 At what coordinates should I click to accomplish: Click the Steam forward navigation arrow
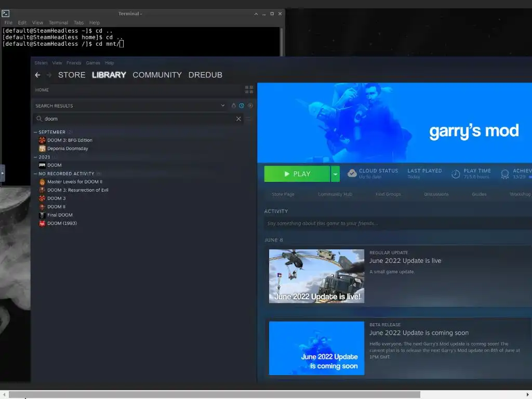tap(49, 75)
